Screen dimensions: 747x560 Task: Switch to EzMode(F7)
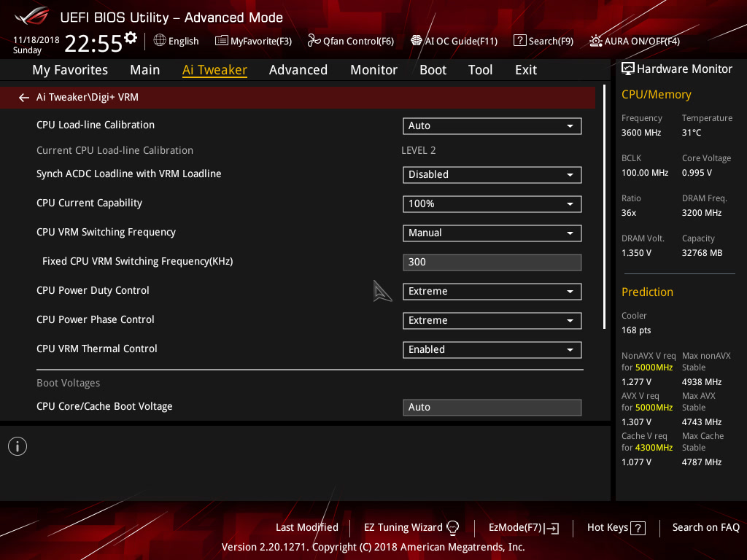(515, 528)
